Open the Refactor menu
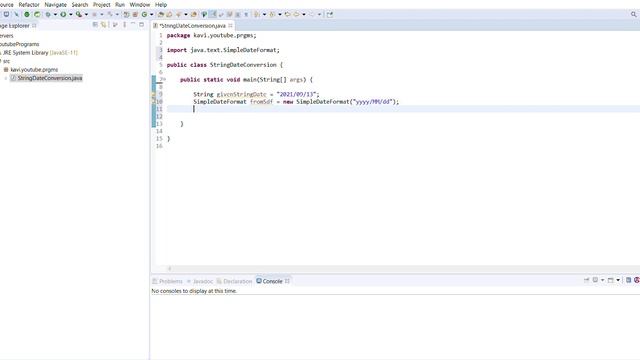The width and height of the screenshot is (640, 360). tap(29, 4)
